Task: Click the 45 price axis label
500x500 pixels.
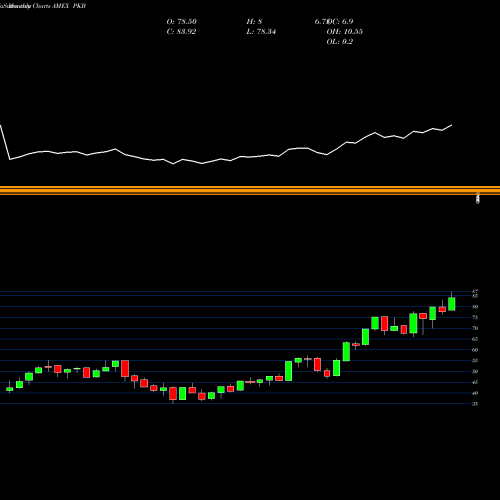Action: tap(474, 382)
